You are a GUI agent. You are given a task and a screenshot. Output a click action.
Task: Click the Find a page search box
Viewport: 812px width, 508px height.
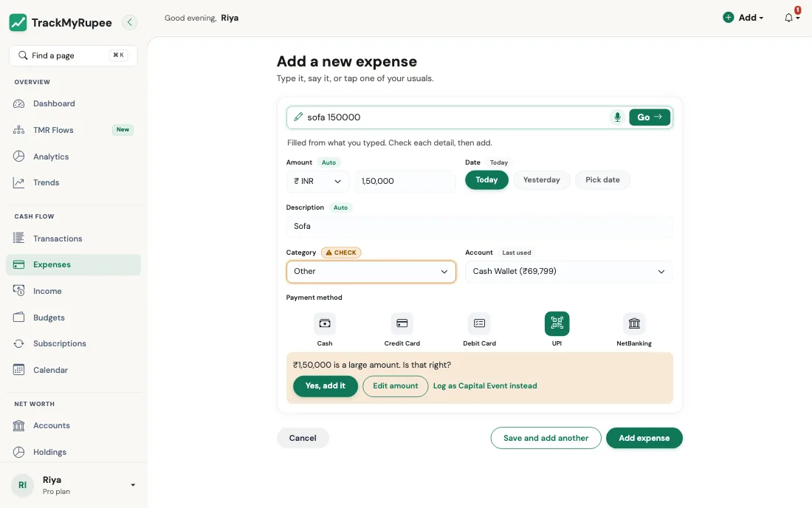[73, 55]
